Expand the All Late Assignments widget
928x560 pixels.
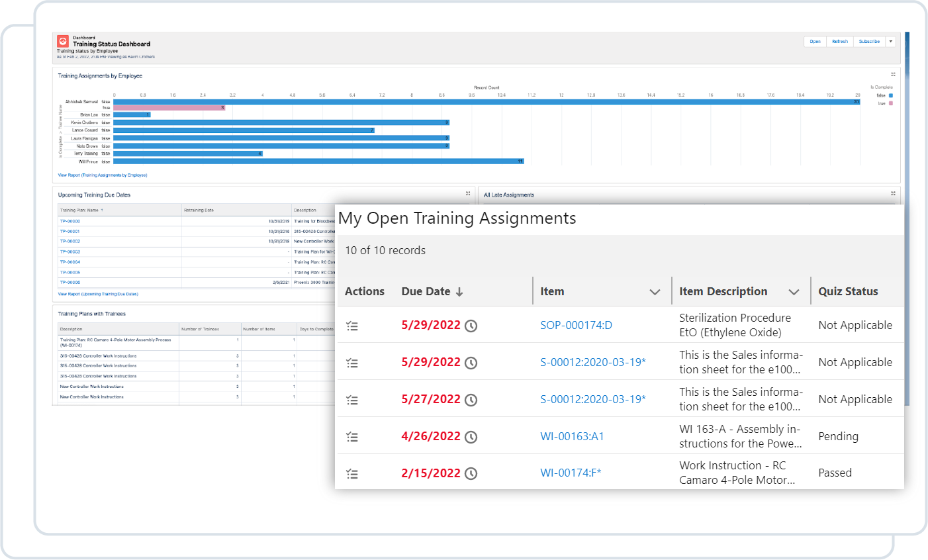[x=893, y=194]
